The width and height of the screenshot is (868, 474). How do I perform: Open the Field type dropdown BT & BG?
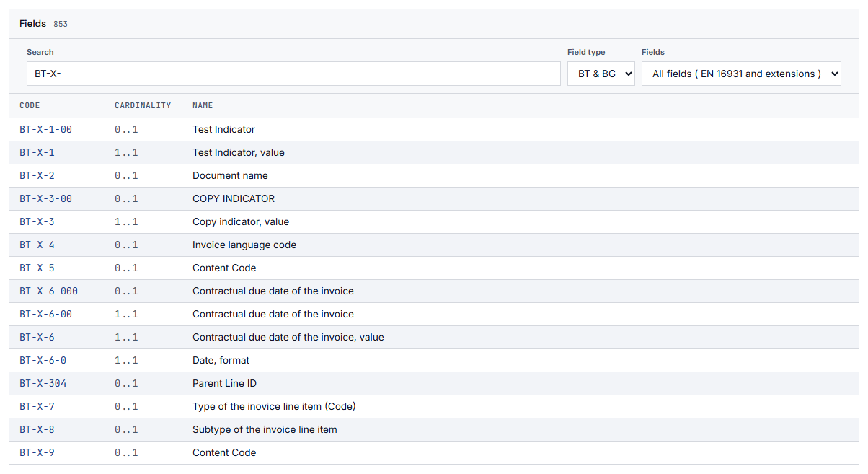601,74
